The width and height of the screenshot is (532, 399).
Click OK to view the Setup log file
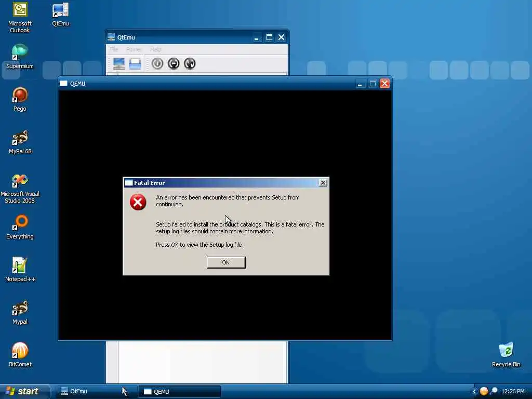point(226,262)
